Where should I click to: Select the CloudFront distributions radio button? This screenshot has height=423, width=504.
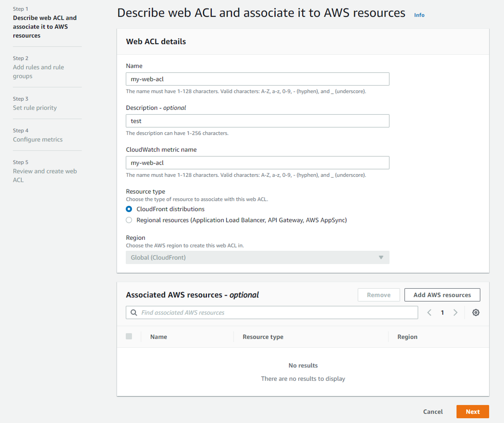pos(129,209)
